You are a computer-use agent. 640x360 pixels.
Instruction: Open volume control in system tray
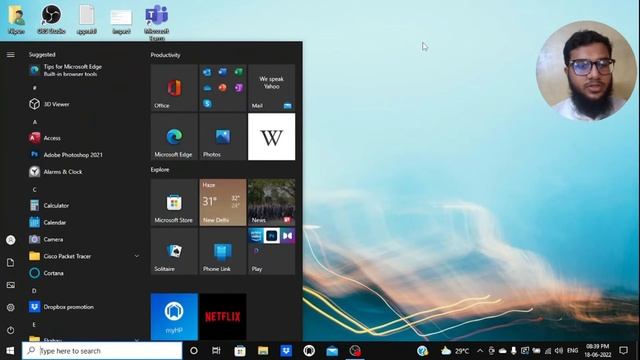pyautogui.click(x=559, y=351)
